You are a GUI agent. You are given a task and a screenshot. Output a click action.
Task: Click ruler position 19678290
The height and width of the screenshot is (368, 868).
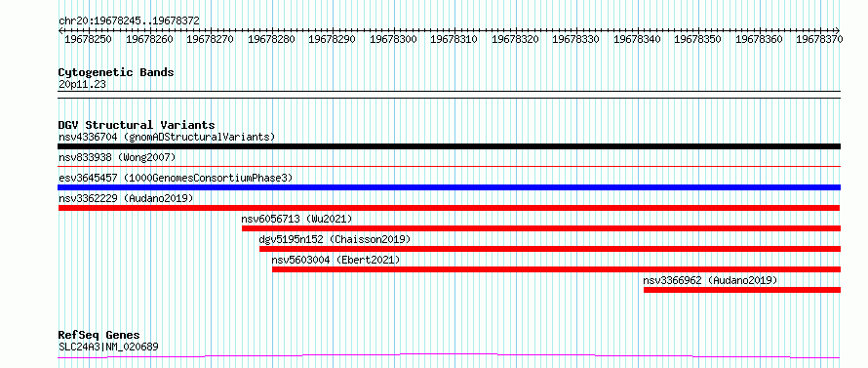tap(333, 39)
